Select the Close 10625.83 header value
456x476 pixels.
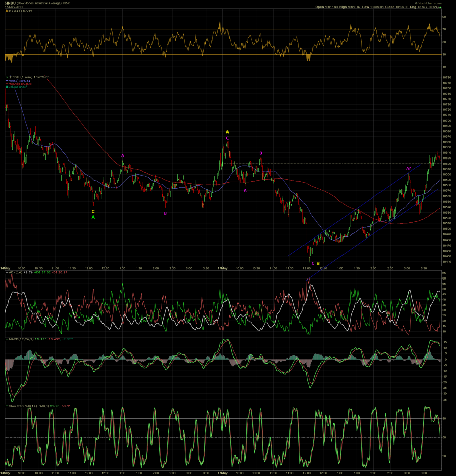click(x=397, y=7)
